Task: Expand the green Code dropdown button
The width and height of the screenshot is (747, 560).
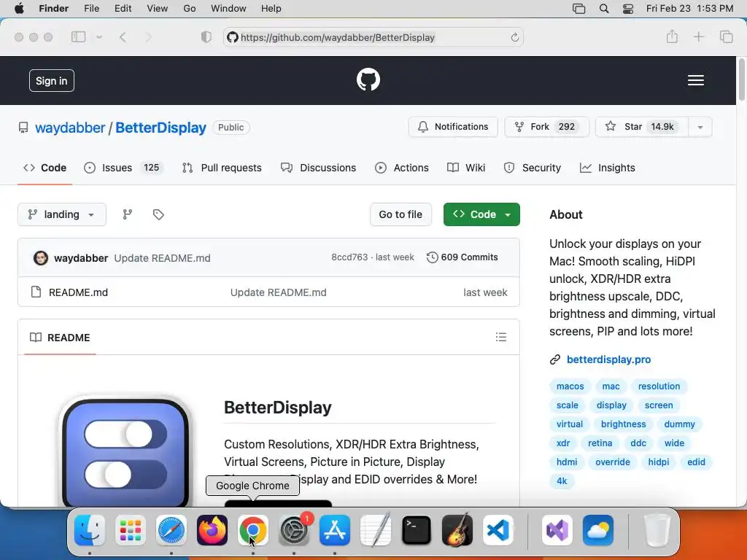Action: pyautogui.click(x=481, y=214)
